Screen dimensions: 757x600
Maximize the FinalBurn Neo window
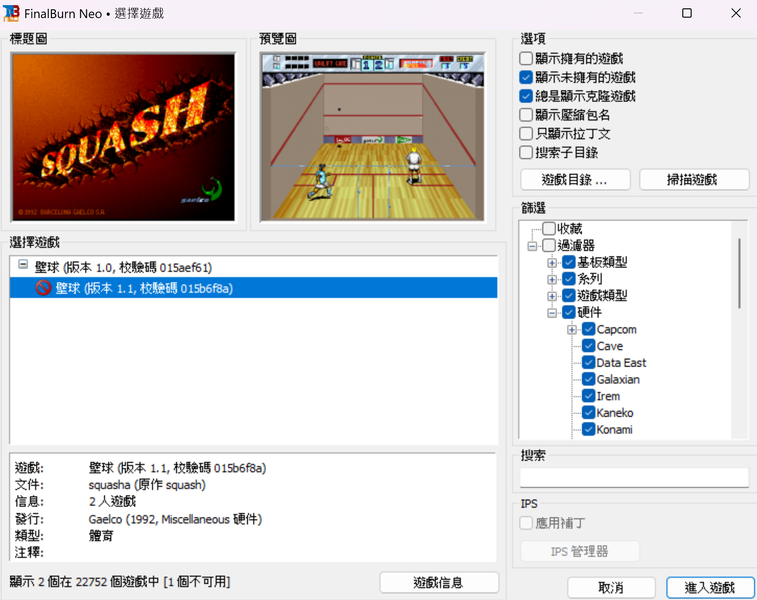(x=687, y=13)
